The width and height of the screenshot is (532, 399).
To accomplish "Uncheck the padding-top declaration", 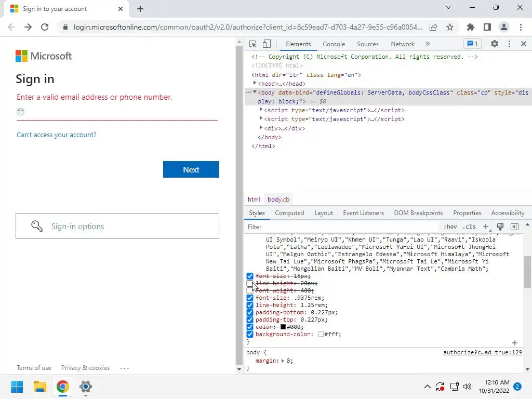I will coord(250,320).
